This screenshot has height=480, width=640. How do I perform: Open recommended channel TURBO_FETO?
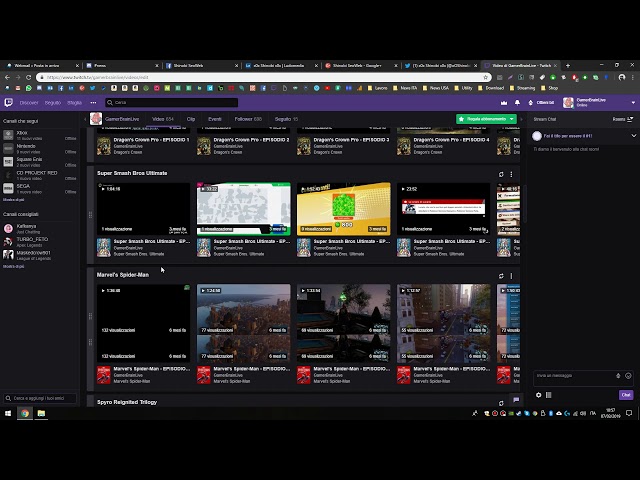pos(40,242)
